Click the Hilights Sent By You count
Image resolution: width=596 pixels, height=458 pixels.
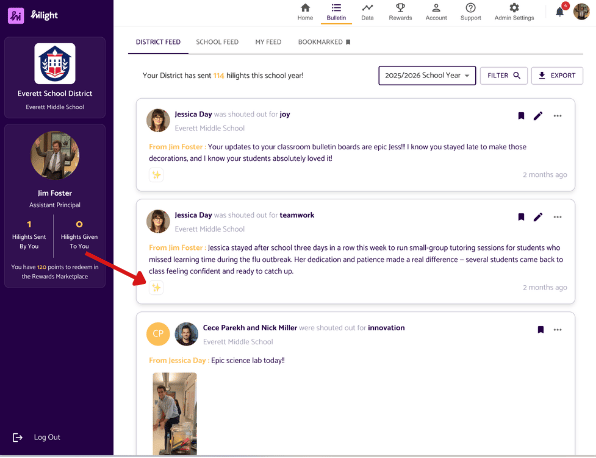pyautogui.click(x=29, y=224)
